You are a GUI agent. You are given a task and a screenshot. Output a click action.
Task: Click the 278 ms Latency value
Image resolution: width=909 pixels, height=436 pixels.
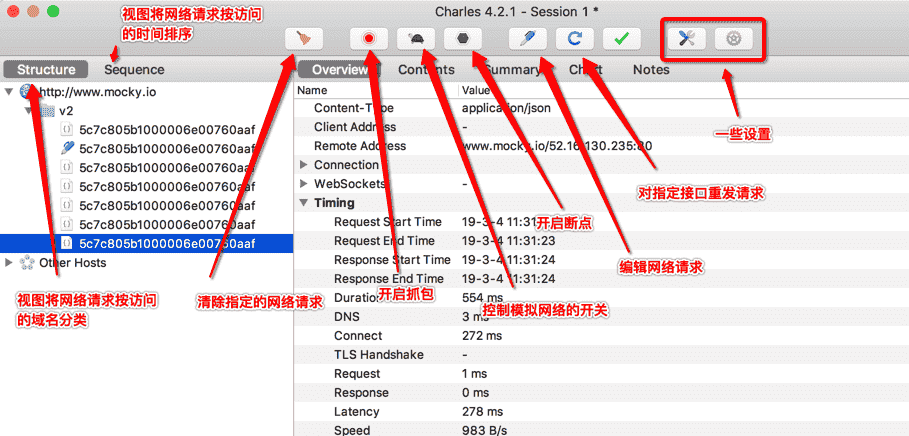pos(482,412)
